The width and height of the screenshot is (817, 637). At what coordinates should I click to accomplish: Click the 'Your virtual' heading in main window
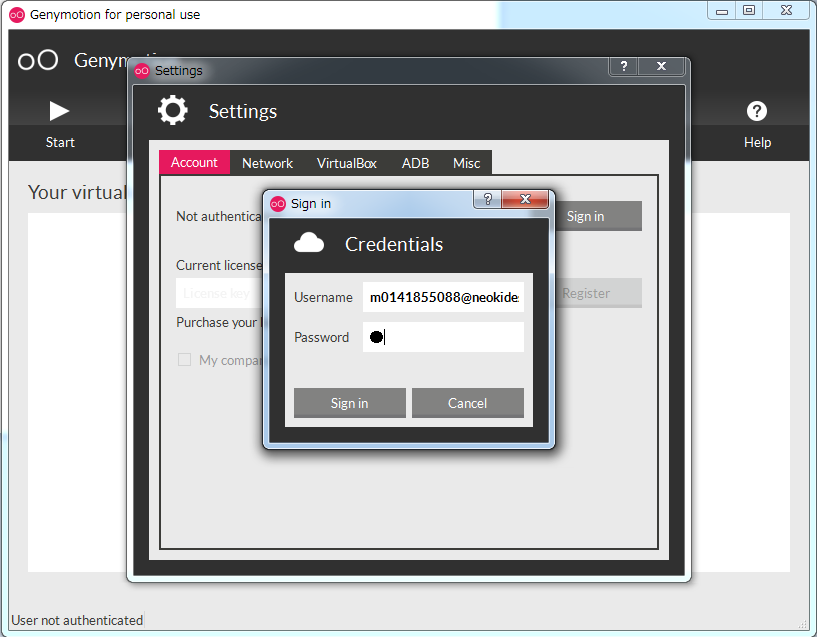[77, 192]
